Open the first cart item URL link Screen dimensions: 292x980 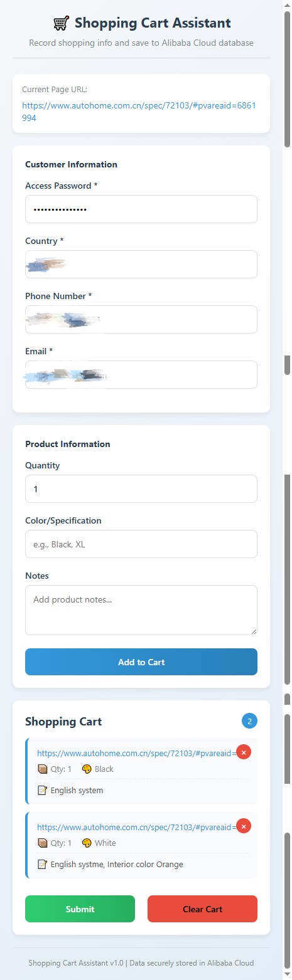[x=136, y=754]
